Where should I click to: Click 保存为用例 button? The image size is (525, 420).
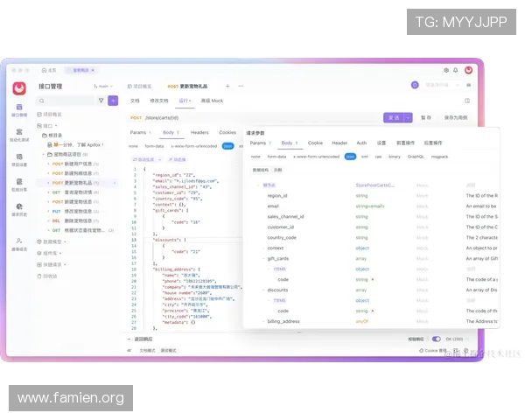point(455,117)
